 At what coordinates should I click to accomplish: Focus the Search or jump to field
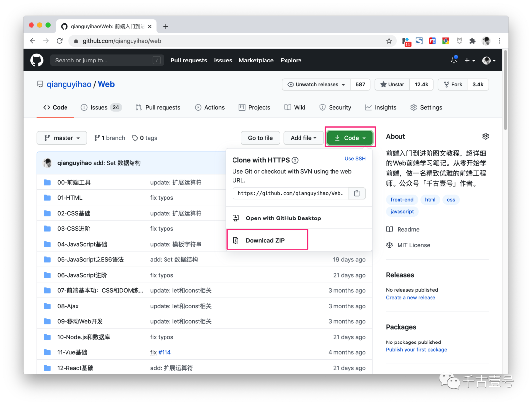[x=107, y=61]
